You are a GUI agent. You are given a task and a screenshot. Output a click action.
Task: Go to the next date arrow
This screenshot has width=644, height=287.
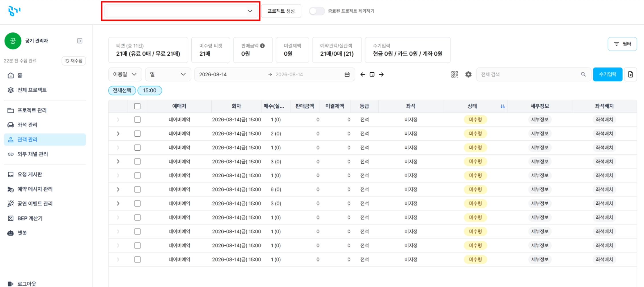pyautogui.click(x=381, y=74)
